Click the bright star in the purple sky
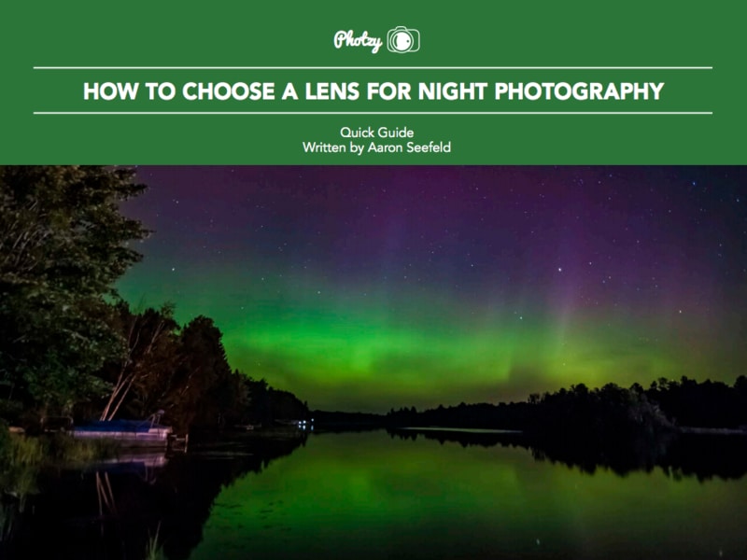 (x=559, y=270)
